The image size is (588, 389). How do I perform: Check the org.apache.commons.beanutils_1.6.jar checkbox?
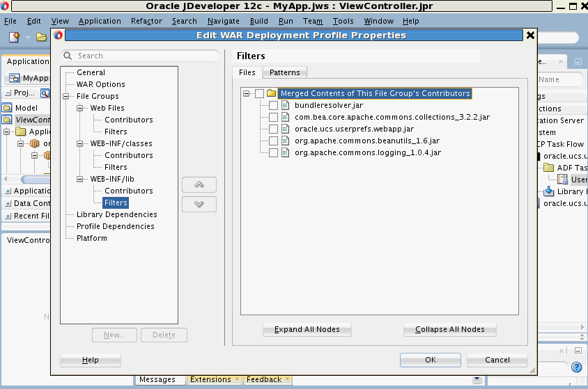coord(273,141)
